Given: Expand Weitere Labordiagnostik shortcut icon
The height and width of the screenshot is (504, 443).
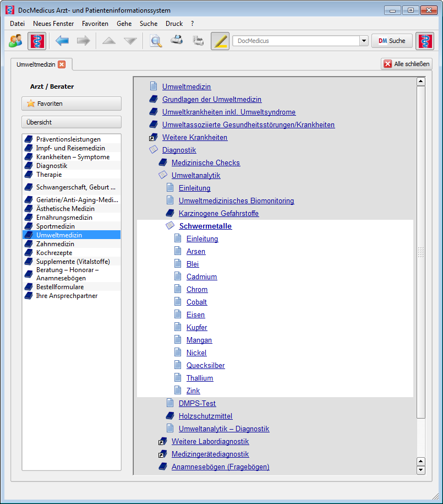Looking at the screenshot, I should (162, 441).
